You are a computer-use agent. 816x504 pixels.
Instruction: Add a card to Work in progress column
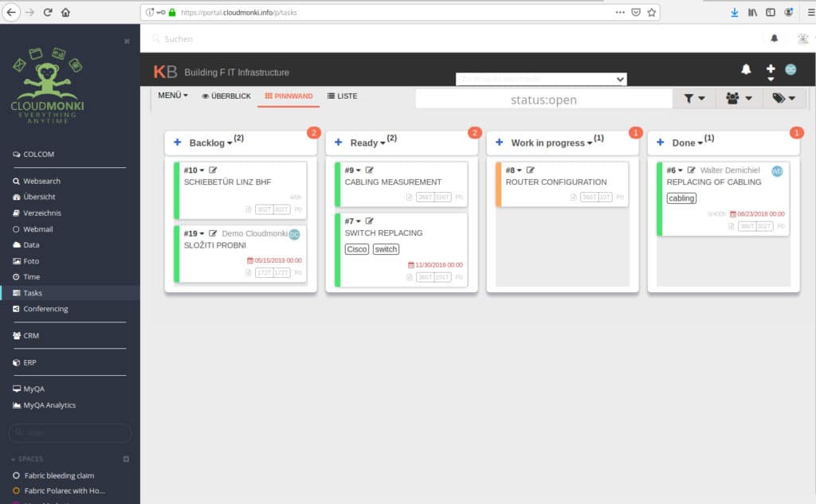499,142
